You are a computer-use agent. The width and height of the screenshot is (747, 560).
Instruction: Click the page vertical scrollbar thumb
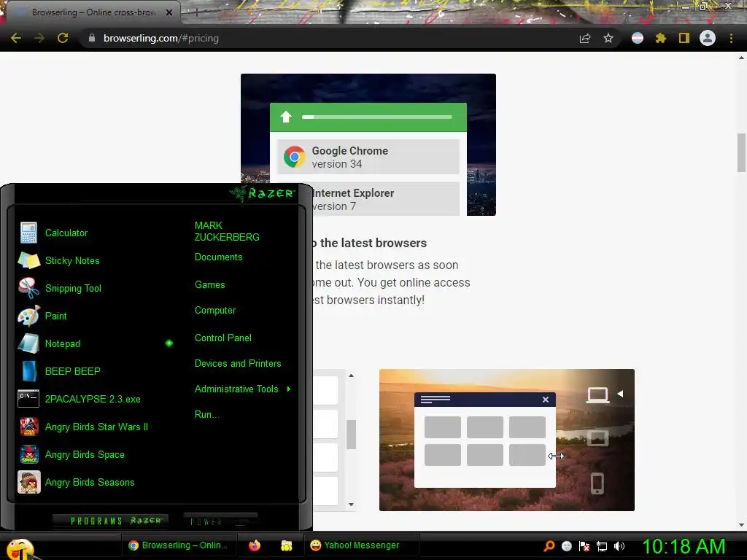click(741, 152)
